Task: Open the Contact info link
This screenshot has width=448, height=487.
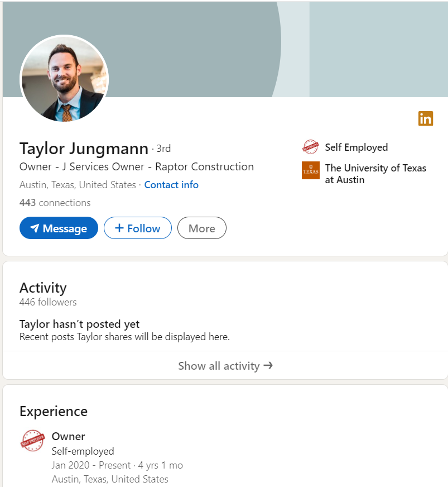Action: tap(171, 185)
